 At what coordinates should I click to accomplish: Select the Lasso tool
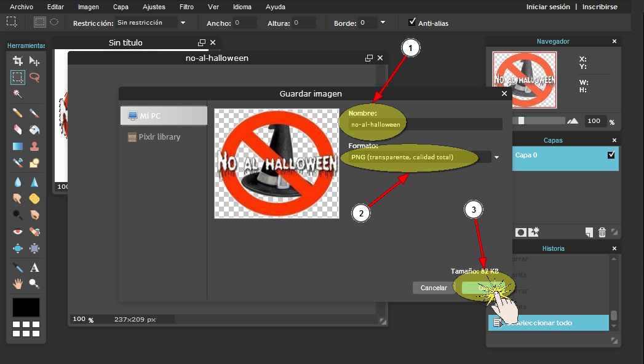click(35, 77)
